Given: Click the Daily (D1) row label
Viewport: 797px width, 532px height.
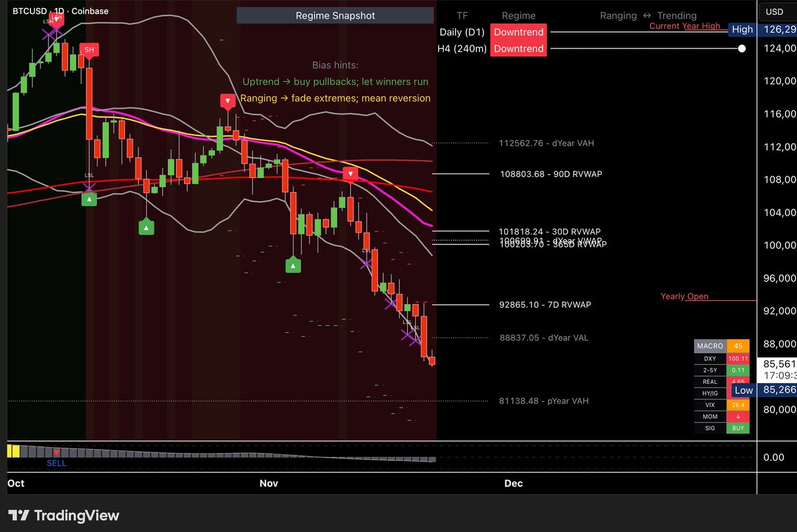Looking at the screenshot, I should [x=462, y=32].
